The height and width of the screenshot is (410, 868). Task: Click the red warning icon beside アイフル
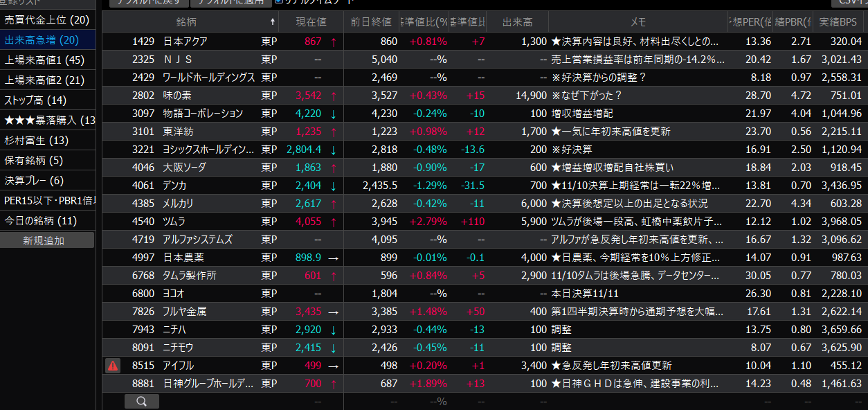[113, 365]
